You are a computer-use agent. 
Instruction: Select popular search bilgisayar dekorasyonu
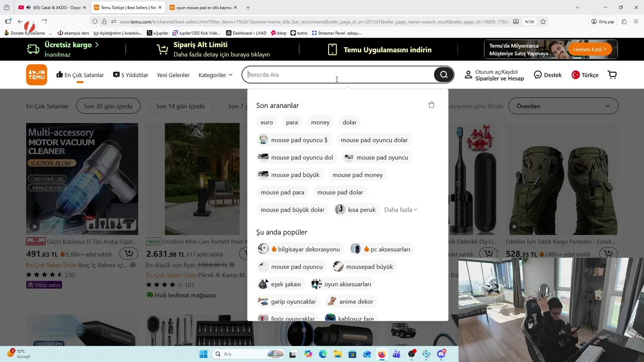[x=300, y=249]
